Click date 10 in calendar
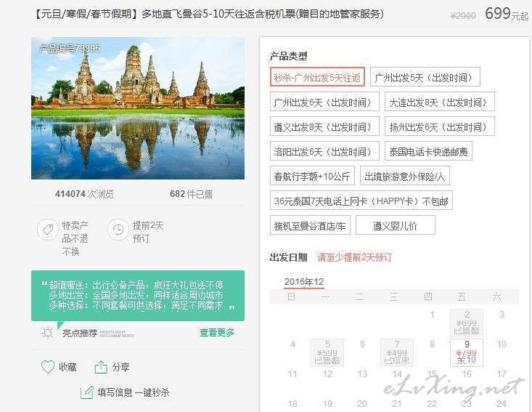532x412 pixels. point(502,344)
